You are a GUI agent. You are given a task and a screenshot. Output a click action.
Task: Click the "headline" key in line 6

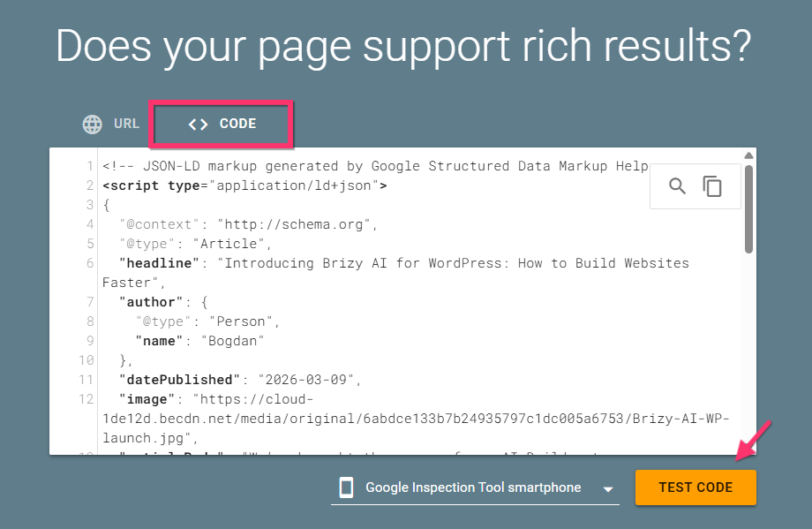point(159,263)
